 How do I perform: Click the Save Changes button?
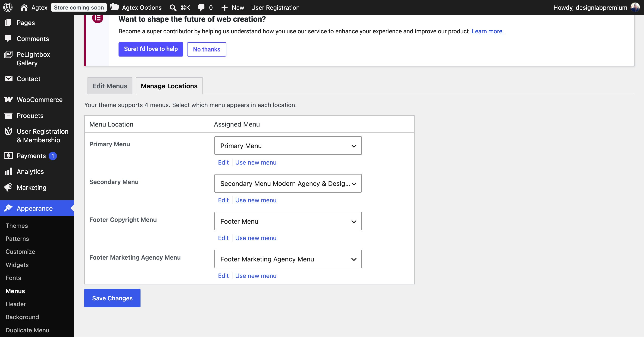coord(112,298)
